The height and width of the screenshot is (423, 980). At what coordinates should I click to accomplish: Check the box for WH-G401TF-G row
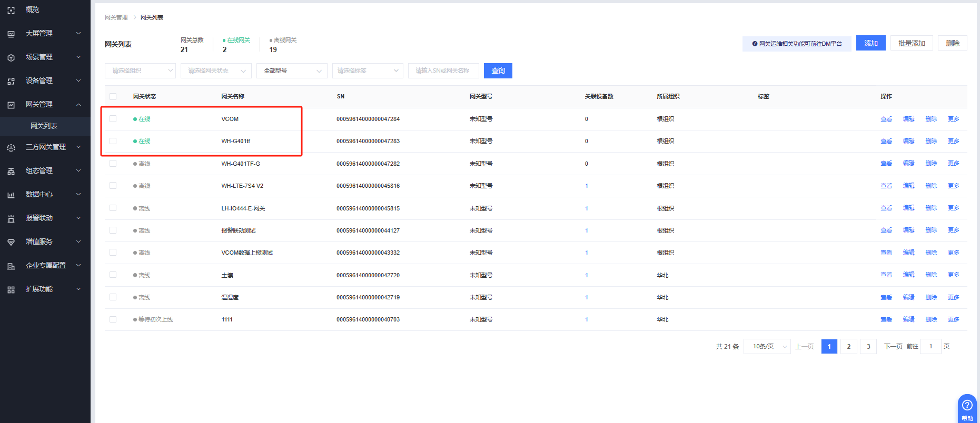(x=113, y=164)
